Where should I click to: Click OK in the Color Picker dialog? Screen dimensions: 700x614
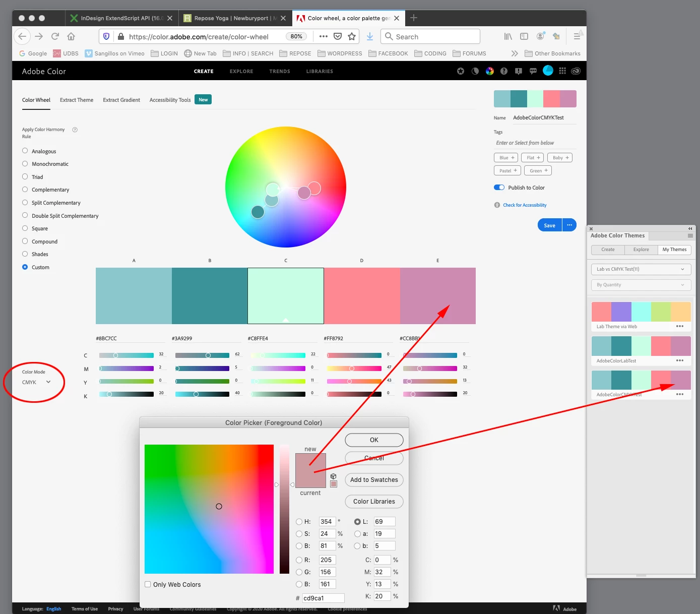374,440
